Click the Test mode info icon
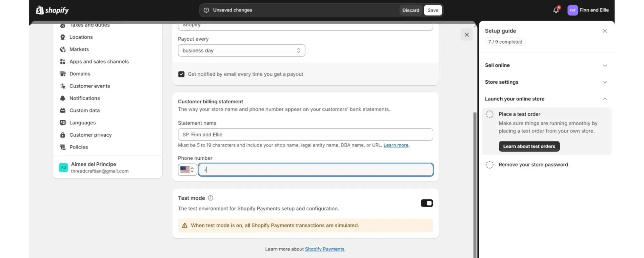 [x=210, y=198]
